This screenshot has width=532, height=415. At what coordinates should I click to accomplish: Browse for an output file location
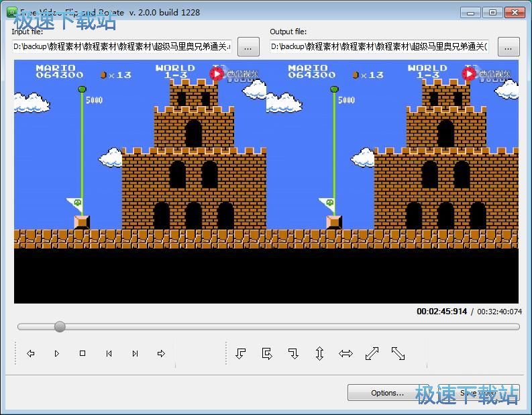[509, 47]
